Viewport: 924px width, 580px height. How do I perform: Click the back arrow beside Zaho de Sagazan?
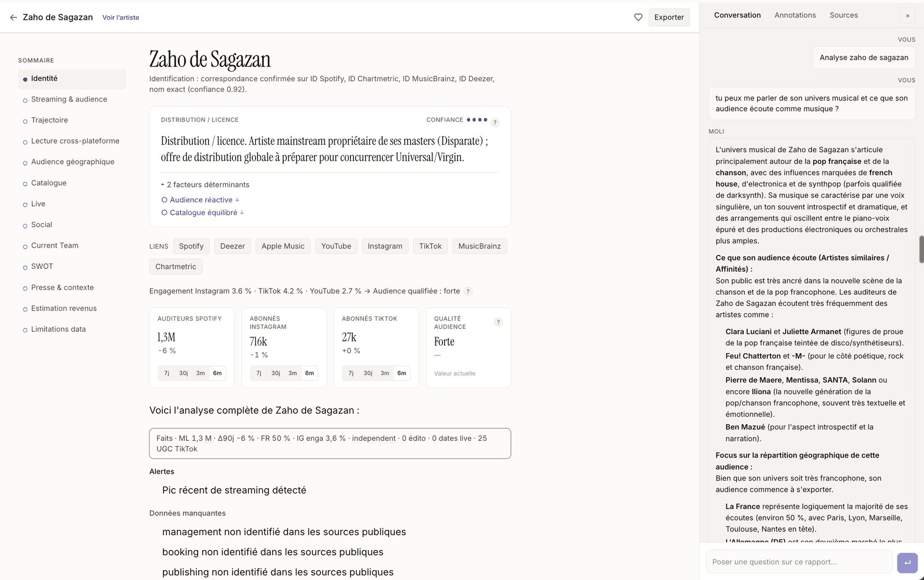coord(13,17)
